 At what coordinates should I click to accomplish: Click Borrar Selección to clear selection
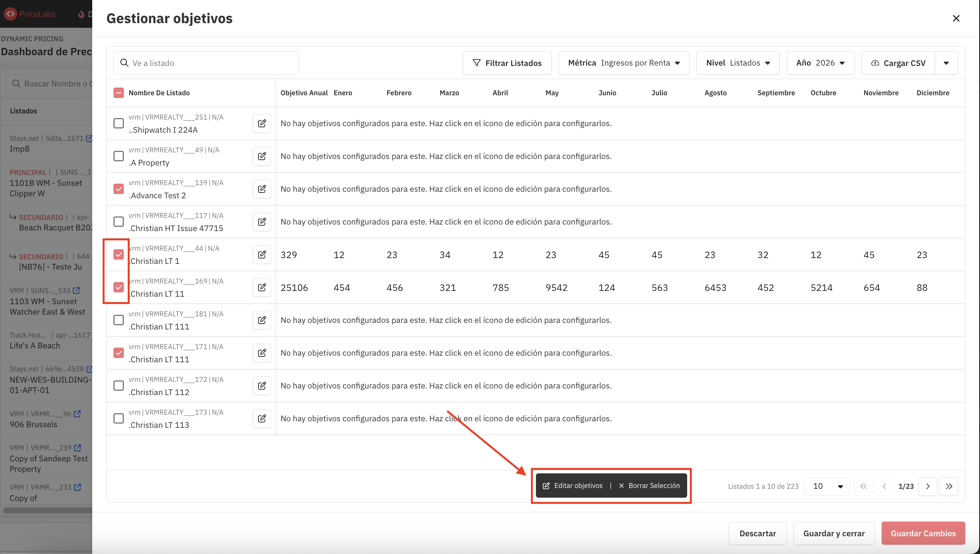[x=649, y=486]
